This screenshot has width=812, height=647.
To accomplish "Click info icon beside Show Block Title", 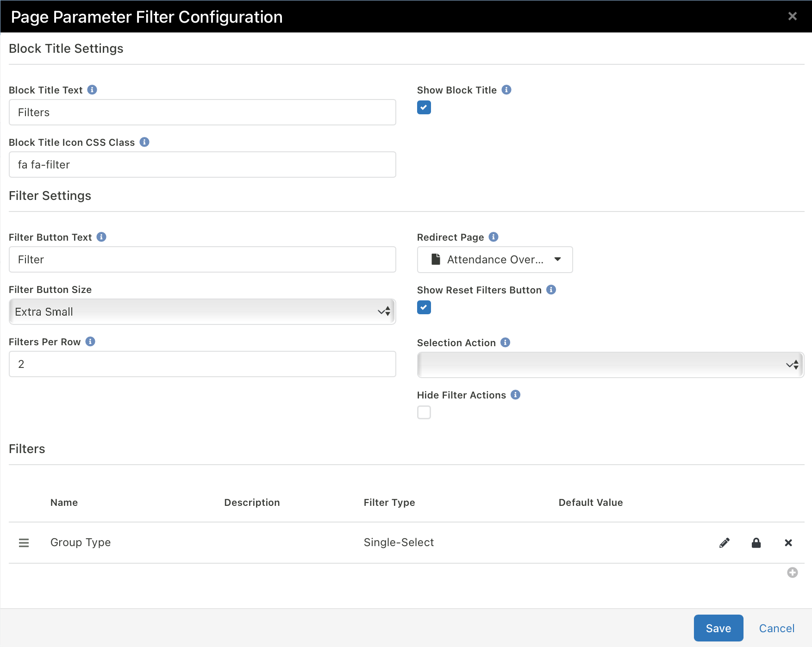I will click(x=506, y=90).
